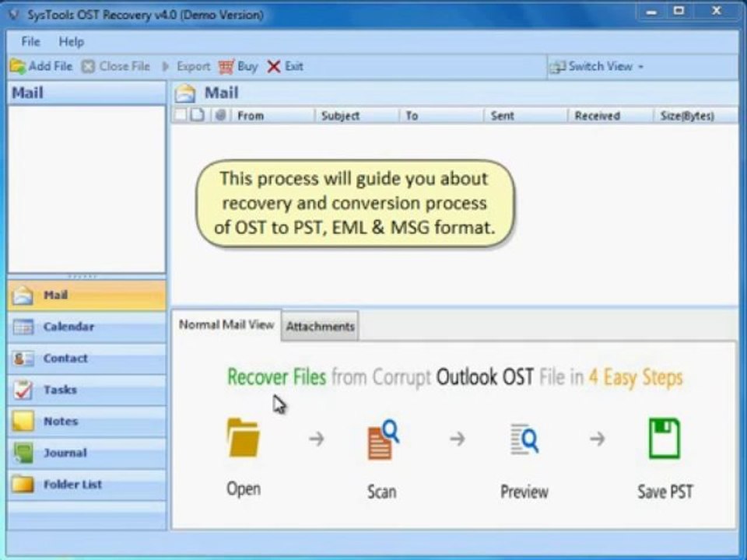Click the Close File toolbar icon
747x560 pixels.
click(x=88, y=66)
